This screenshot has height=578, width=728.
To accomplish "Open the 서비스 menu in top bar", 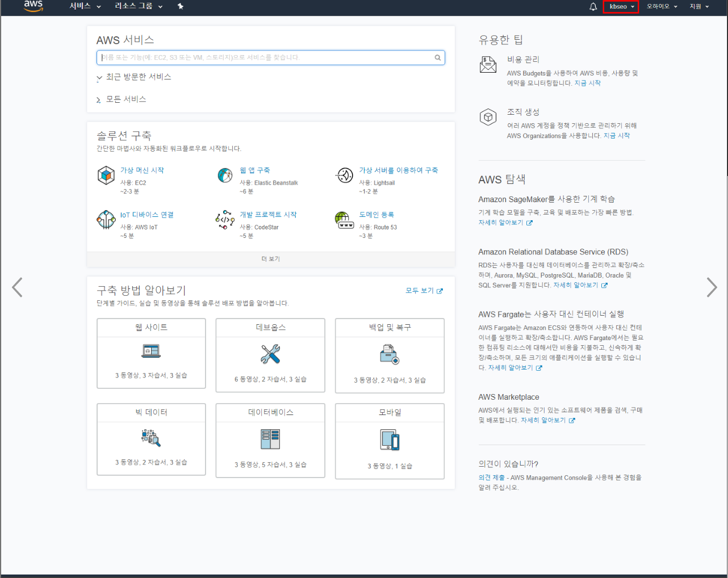I will tap(85, 6).
